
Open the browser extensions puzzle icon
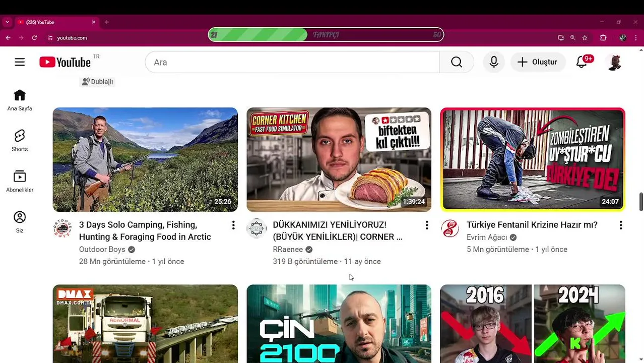(603, 38)
